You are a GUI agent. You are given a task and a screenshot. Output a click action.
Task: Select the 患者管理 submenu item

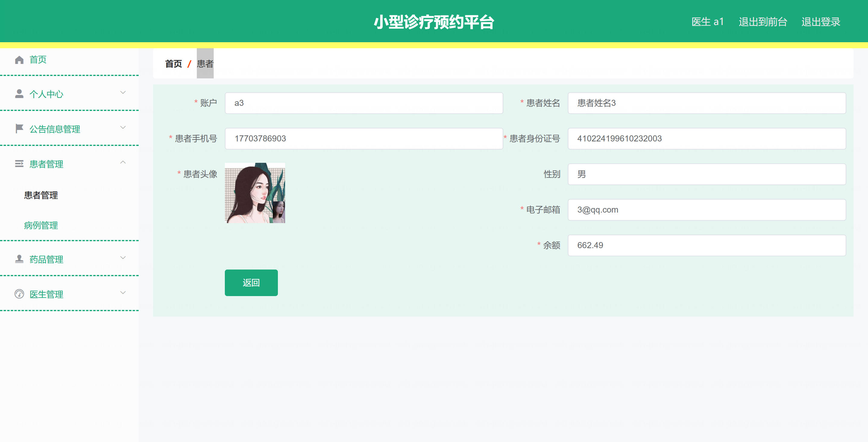pos(41,195)
